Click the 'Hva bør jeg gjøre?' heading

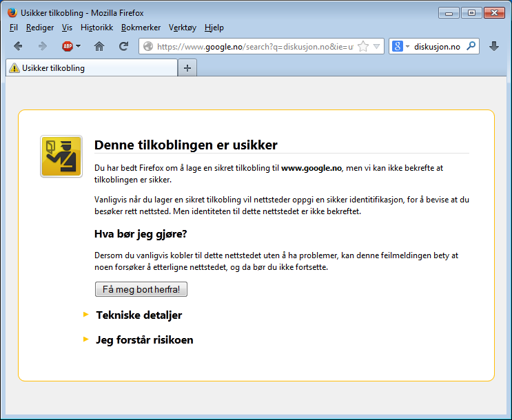click(x=141, y=234)
